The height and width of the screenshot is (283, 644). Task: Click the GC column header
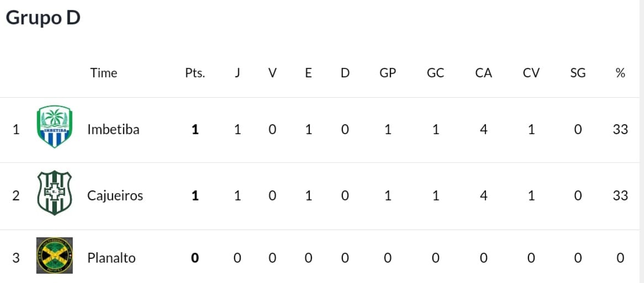click(x=435, y=73)
